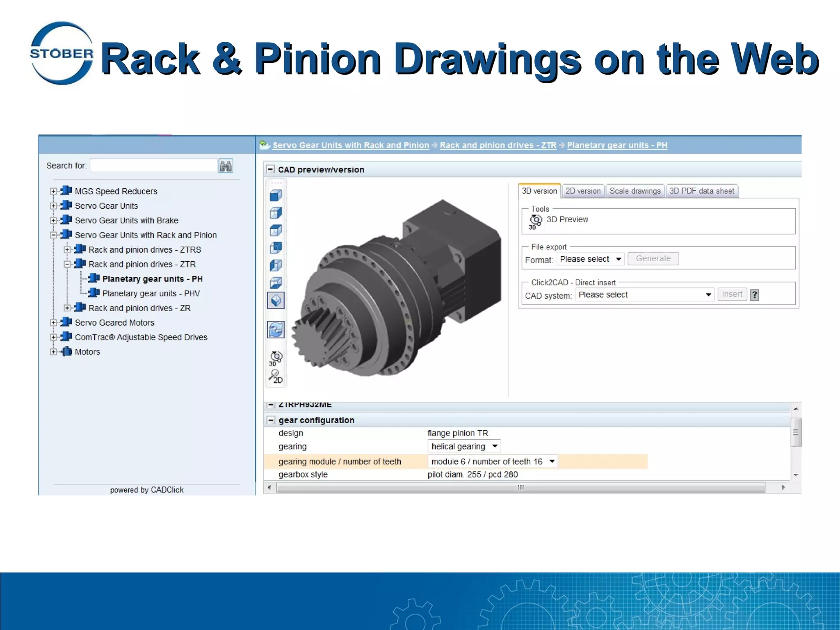Open the 2D zoom view icon
The width and height of the screenshot is (840, 630).
coord(276,376)
